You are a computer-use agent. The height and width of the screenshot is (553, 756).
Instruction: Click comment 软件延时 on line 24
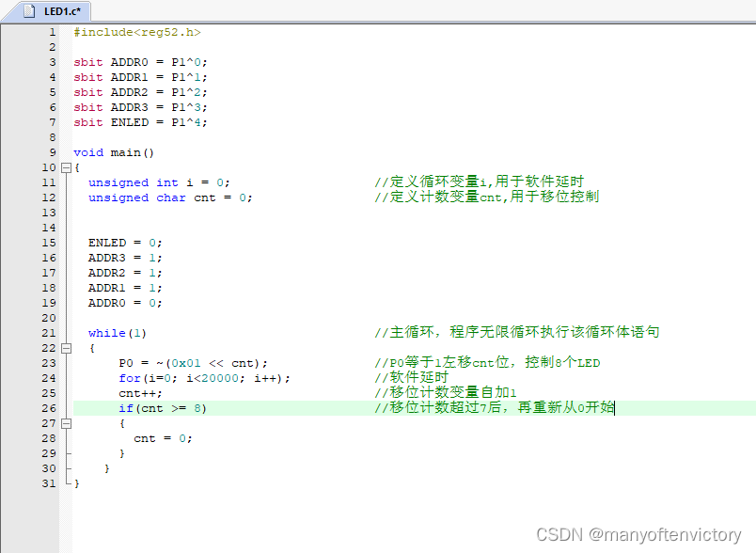(x=411, y=377)
